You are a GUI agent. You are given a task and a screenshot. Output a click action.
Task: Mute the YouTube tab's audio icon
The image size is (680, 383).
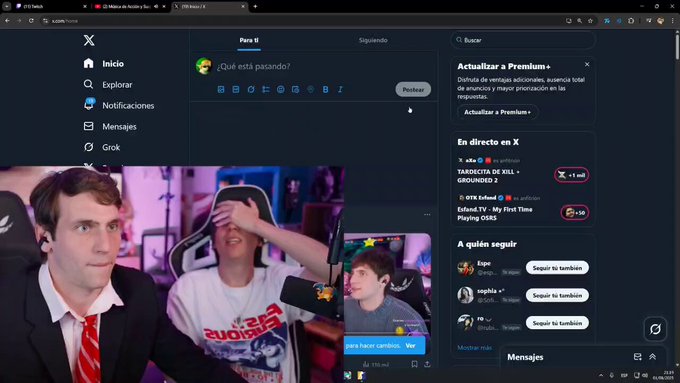[x=156, y=7]
